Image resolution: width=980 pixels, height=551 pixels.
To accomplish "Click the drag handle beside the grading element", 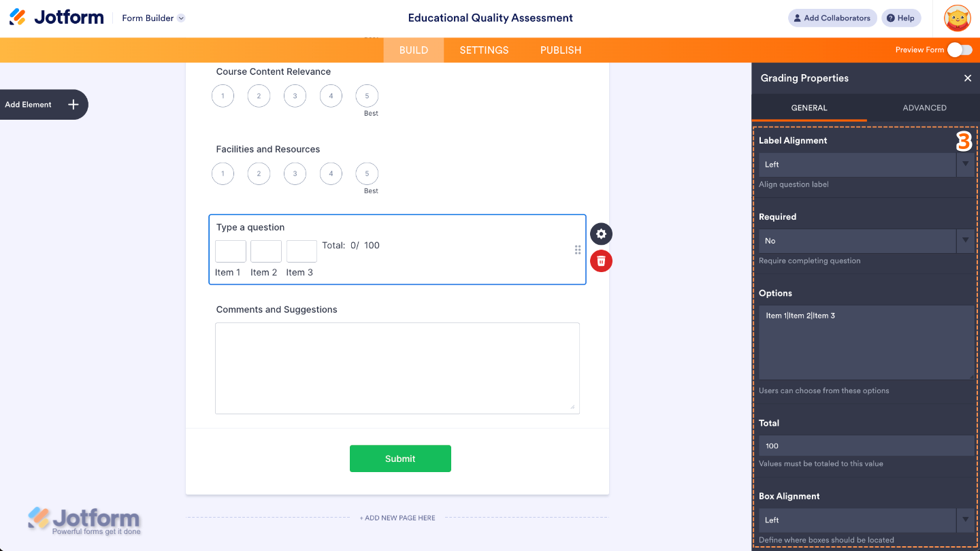I will click(576, 250).
